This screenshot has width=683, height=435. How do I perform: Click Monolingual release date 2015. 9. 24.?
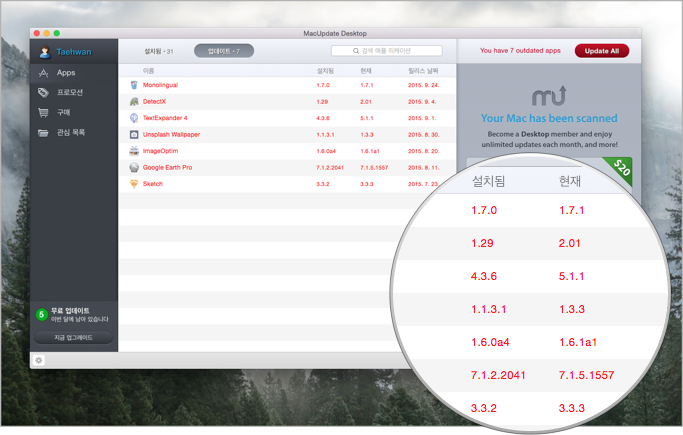423,85
